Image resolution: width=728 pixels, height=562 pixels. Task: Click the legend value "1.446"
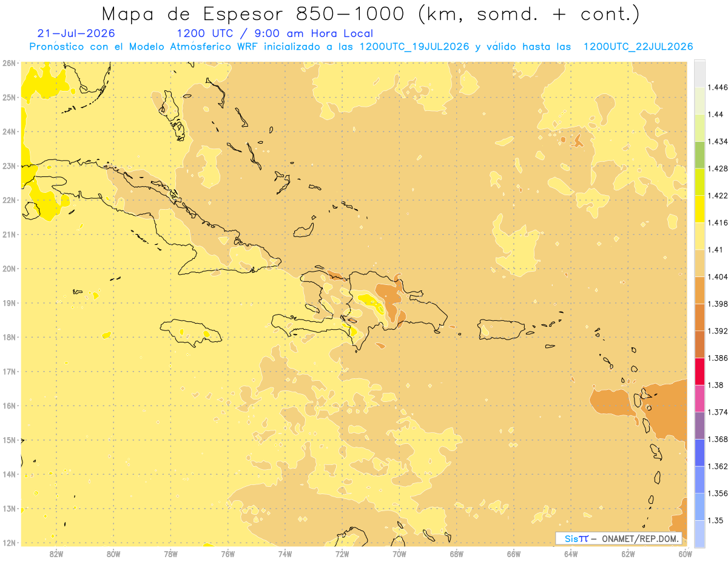point(718,87)
